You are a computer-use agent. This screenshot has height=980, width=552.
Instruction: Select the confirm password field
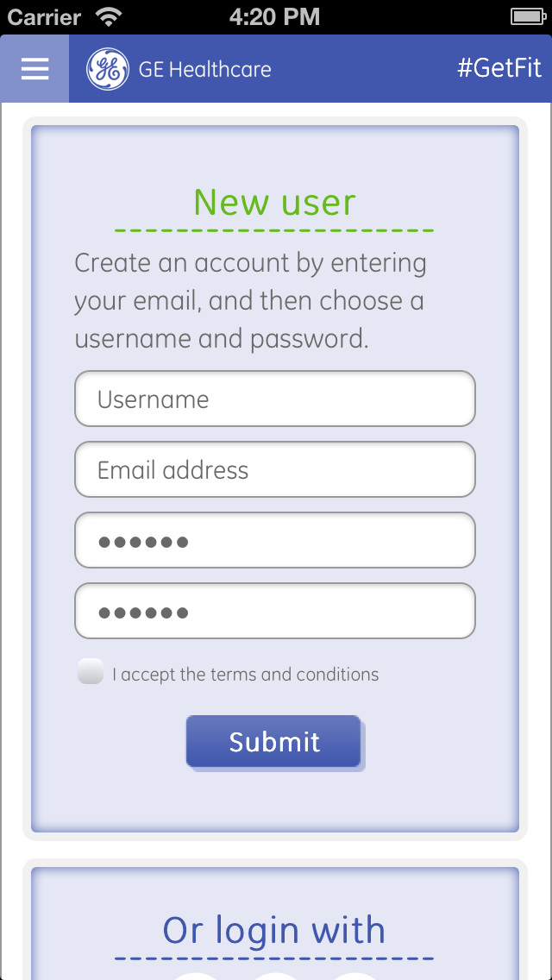[275, 611]
